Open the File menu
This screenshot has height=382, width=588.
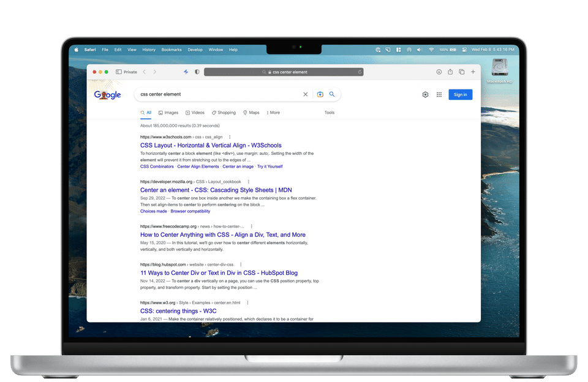point(105,50)
